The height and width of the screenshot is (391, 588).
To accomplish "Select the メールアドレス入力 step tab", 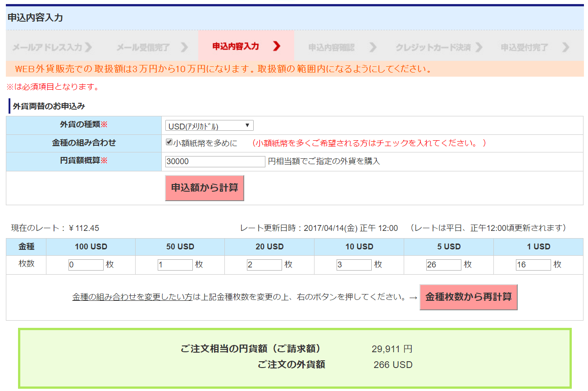I will point(47,47).
